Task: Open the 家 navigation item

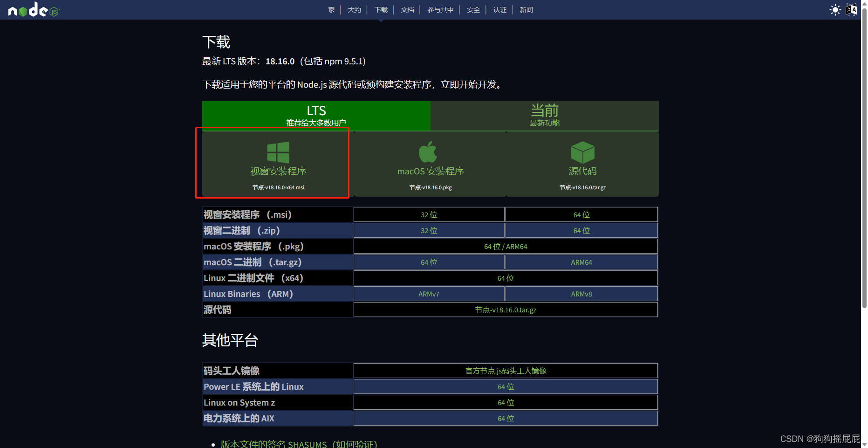Action: click(x=331, y=10)
